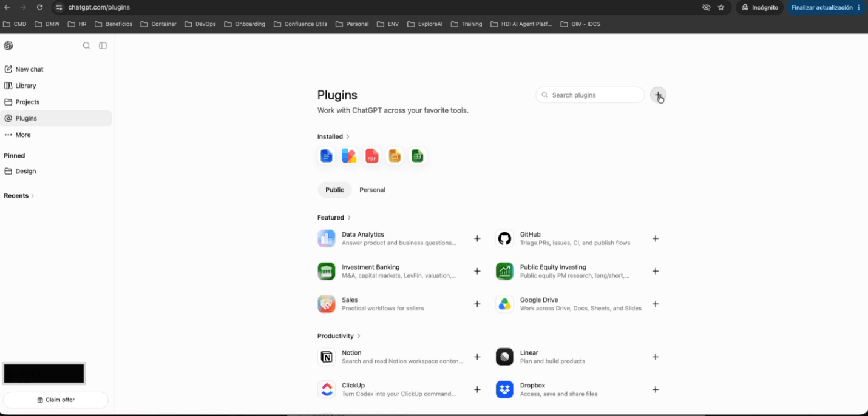Open the pinned Design project
Viewport: 868px width, 416px height.
click(x=56, y=171)
